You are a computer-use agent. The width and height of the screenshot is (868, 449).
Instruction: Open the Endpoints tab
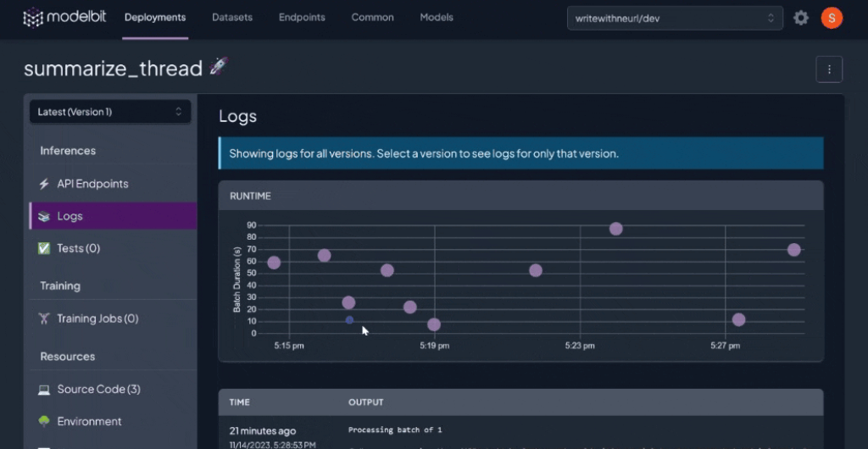click(302, 18)
